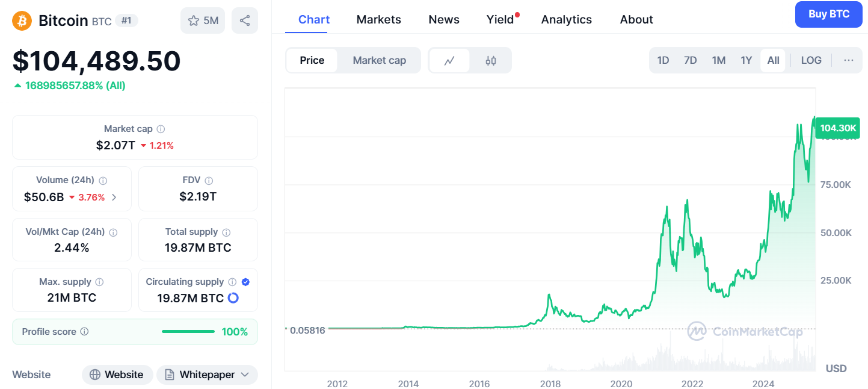Click the orange Bitcoin logo icon
The image size is (868, 389).
pyautogui.click(x=22, y=20)
